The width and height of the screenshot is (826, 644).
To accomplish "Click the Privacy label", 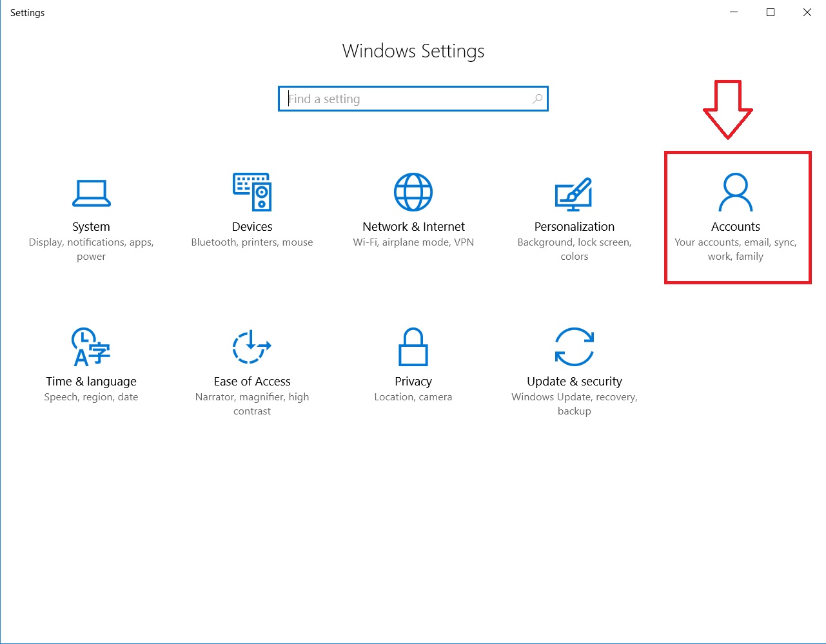I will pos(413,381).
